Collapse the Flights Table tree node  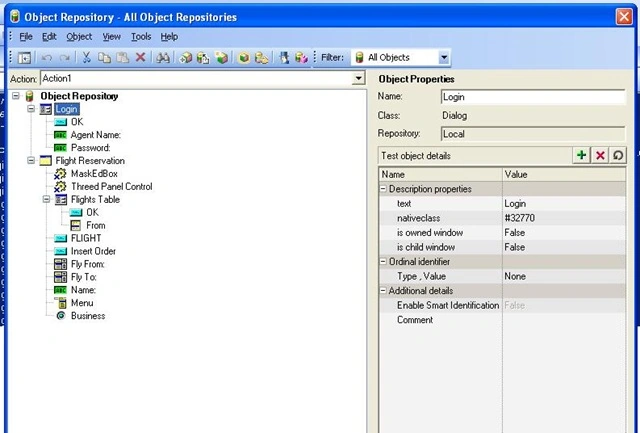(47, 199)
